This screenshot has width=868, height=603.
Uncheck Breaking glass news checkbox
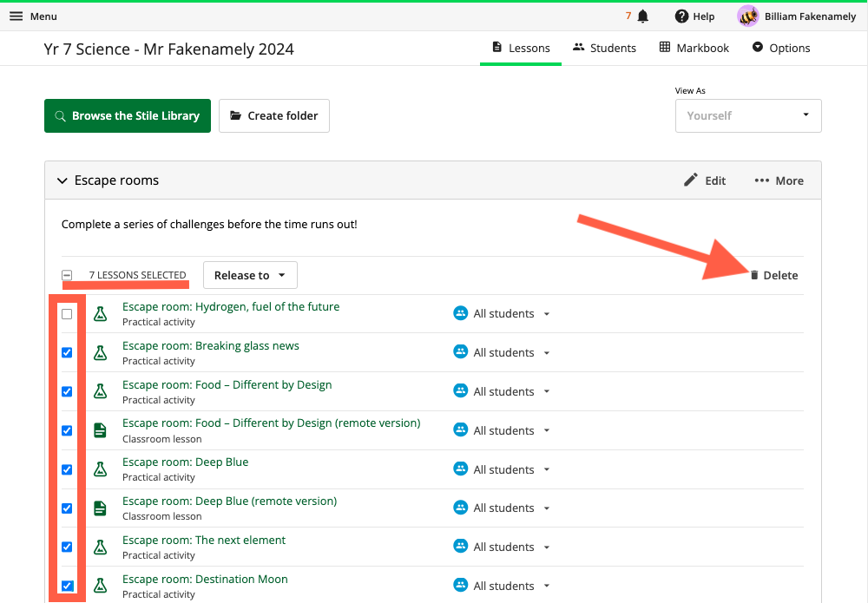67,352
